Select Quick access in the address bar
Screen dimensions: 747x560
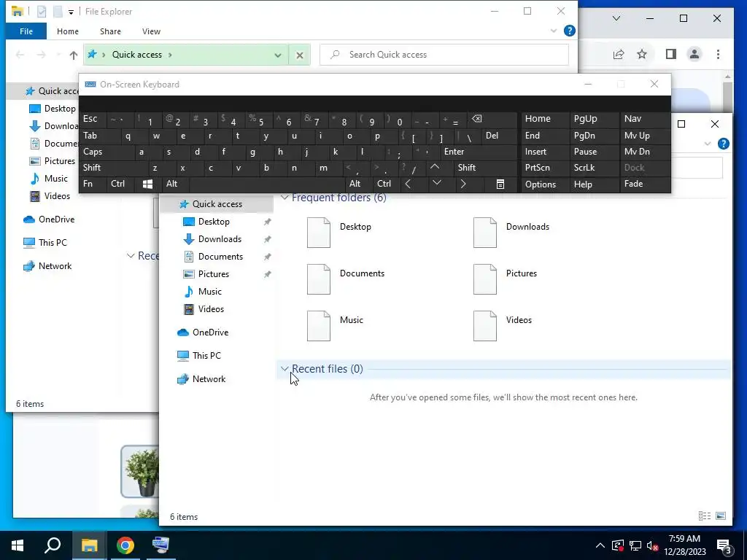(x=136, y=55)
